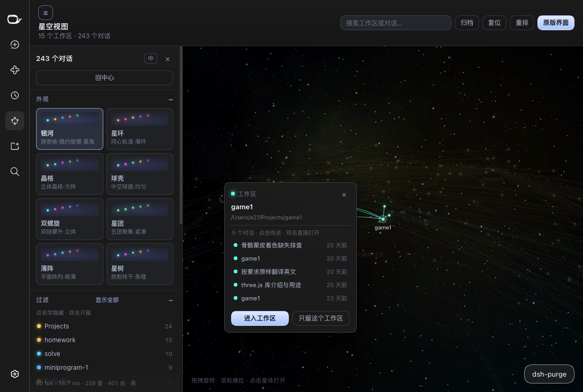
Task: Open the plugin puzzle icon in sidebar
Action: point(14,70)
